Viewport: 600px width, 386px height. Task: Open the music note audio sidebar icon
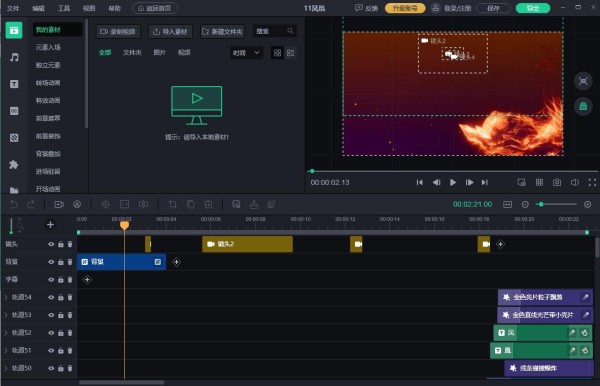pos(14,57)
